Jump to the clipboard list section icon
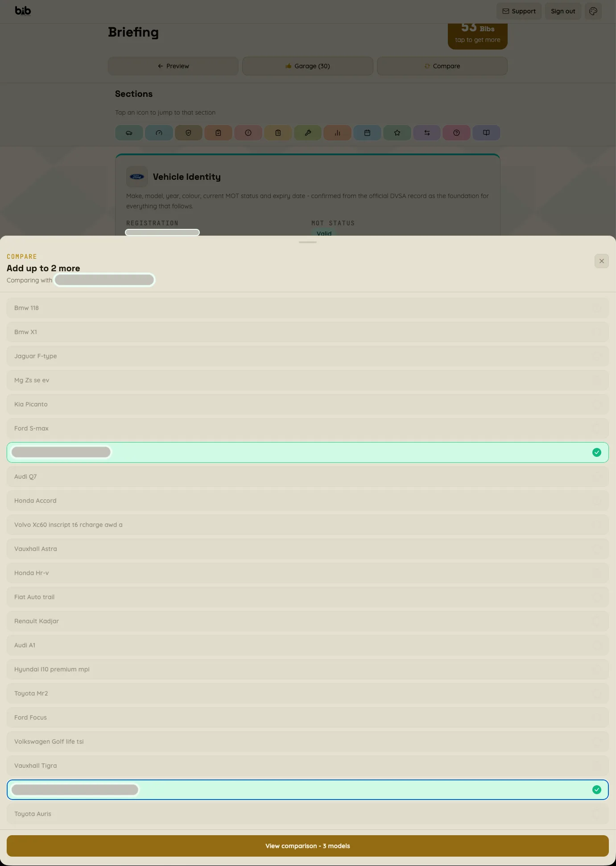 tap(278, 133)
